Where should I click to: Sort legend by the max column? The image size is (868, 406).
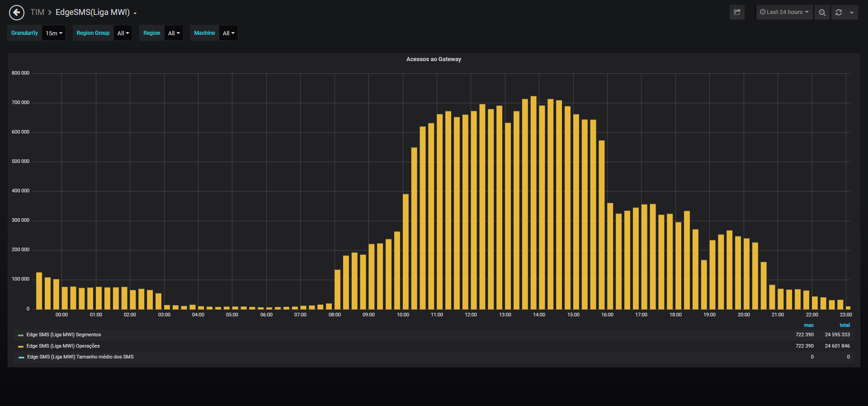809,325
